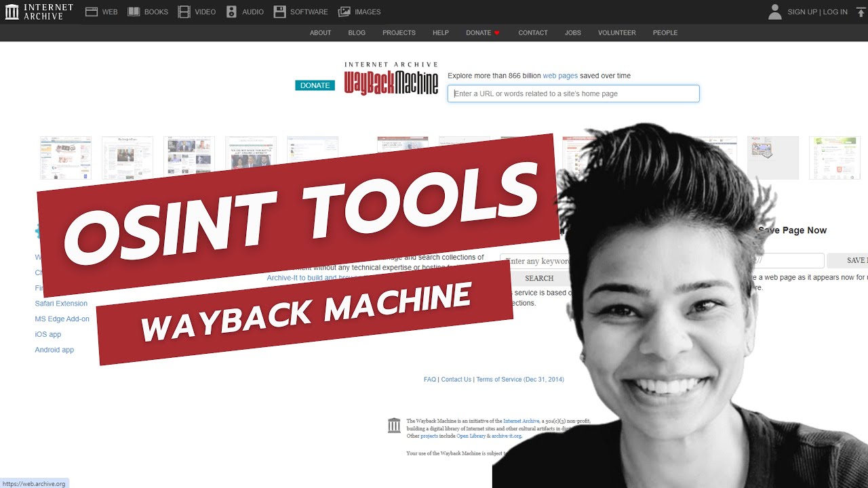Open the FAQ link
The image size is (868, 488).
[x=430, y=380]
